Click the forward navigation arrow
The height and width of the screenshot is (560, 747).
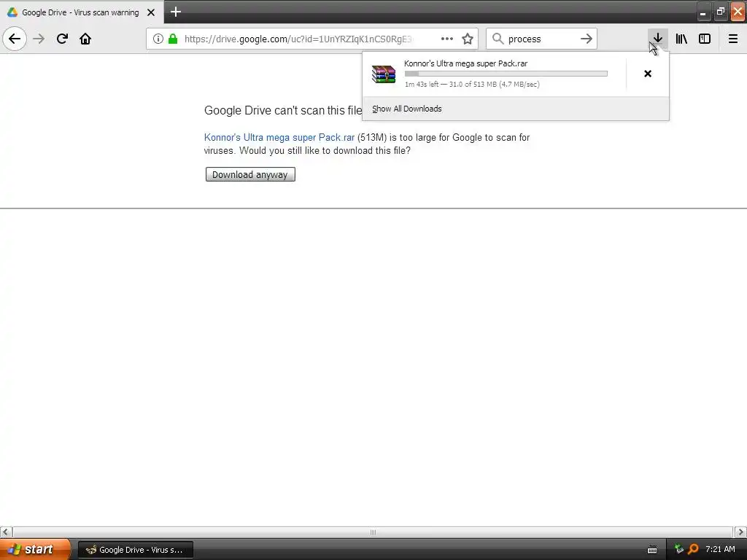pos(39,39)
